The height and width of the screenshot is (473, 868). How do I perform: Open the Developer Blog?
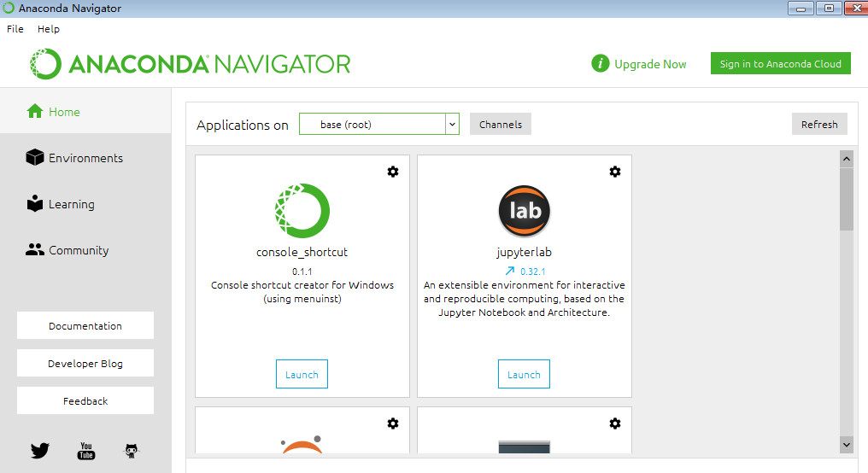click(85, 363)
